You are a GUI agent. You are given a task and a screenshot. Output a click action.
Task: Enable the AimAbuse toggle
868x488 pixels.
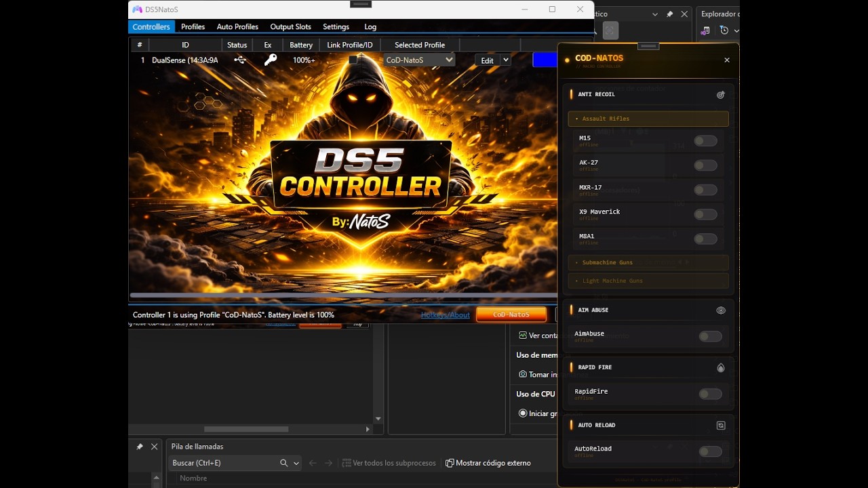(710, 336)
